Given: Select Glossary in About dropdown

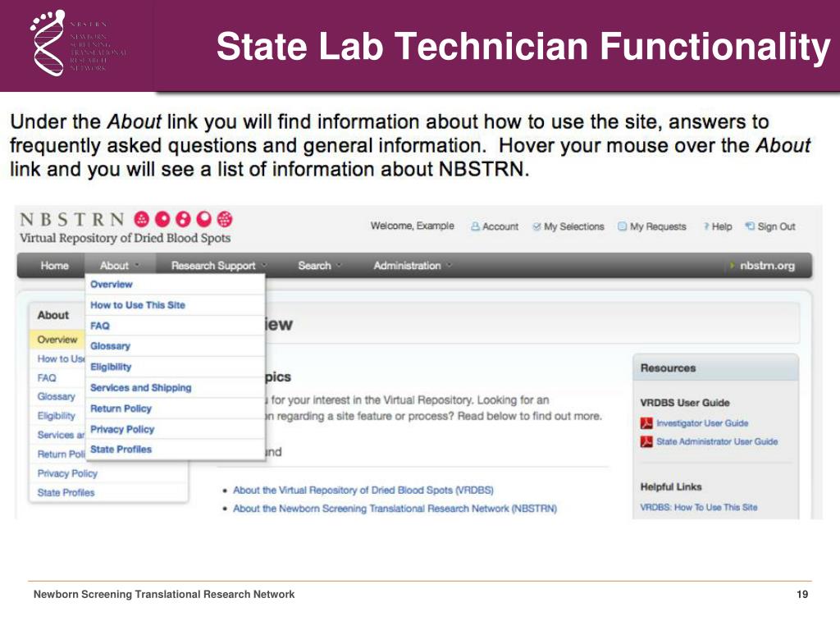Looking at the screenshot, I should 176,346.
